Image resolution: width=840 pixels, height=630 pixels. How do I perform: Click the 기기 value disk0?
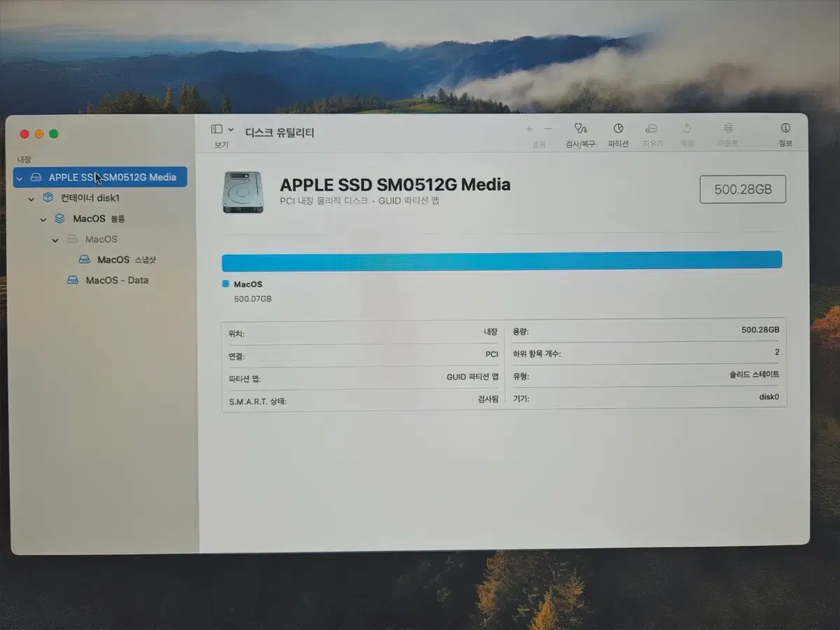tap(769, 398)
